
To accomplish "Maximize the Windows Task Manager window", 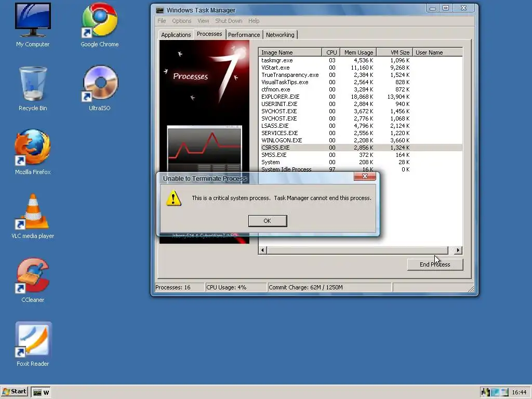I will pyautogui.click(x=446, y=8).
